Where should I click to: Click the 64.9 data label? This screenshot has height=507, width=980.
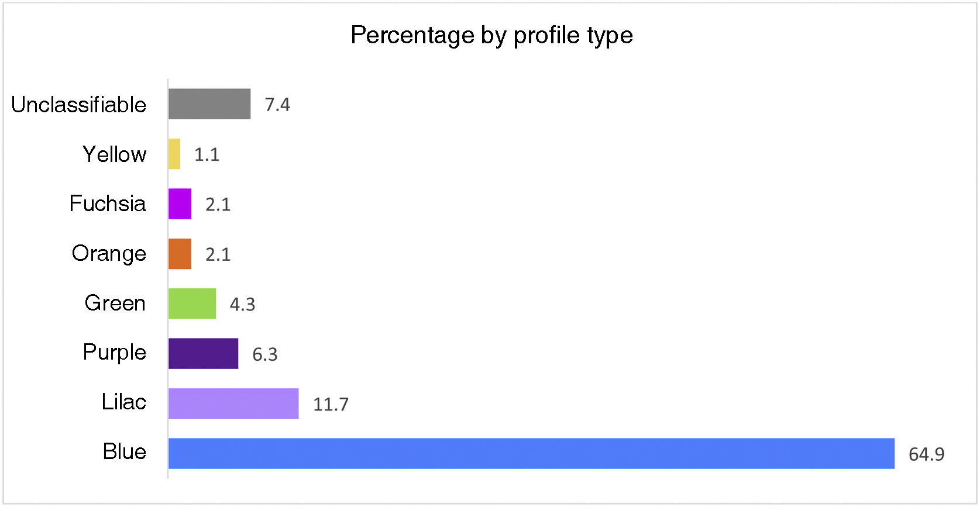[926, 454]
